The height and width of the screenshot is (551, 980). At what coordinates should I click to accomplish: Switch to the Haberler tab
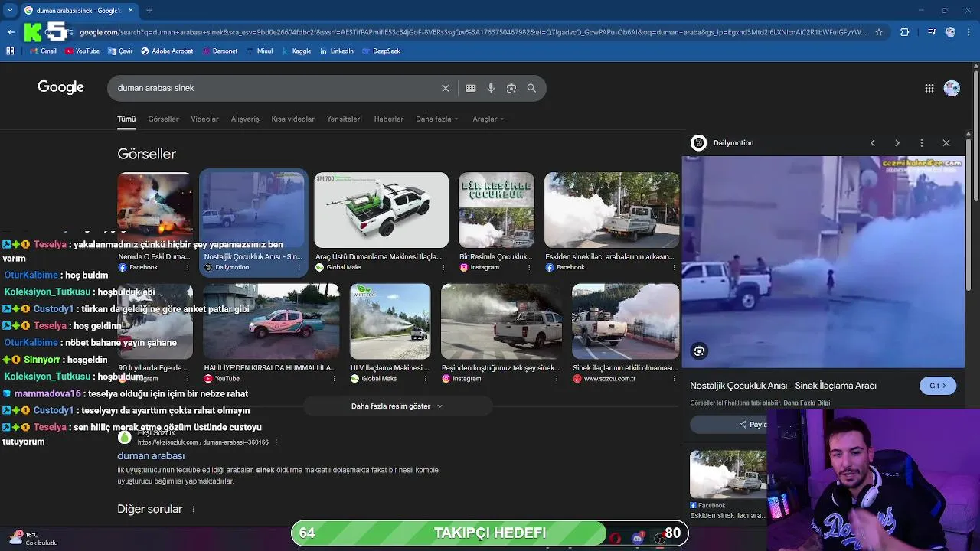pyautogui.click(x=389, y=119)
